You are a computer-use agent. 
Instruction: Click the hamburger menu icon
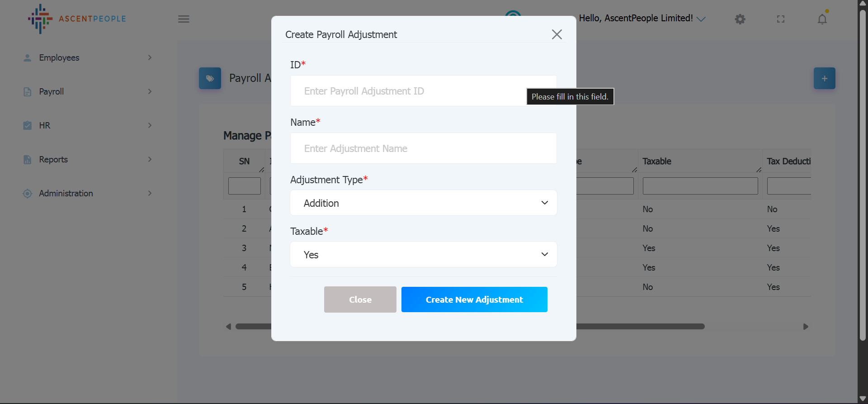[x=184, y=19]
